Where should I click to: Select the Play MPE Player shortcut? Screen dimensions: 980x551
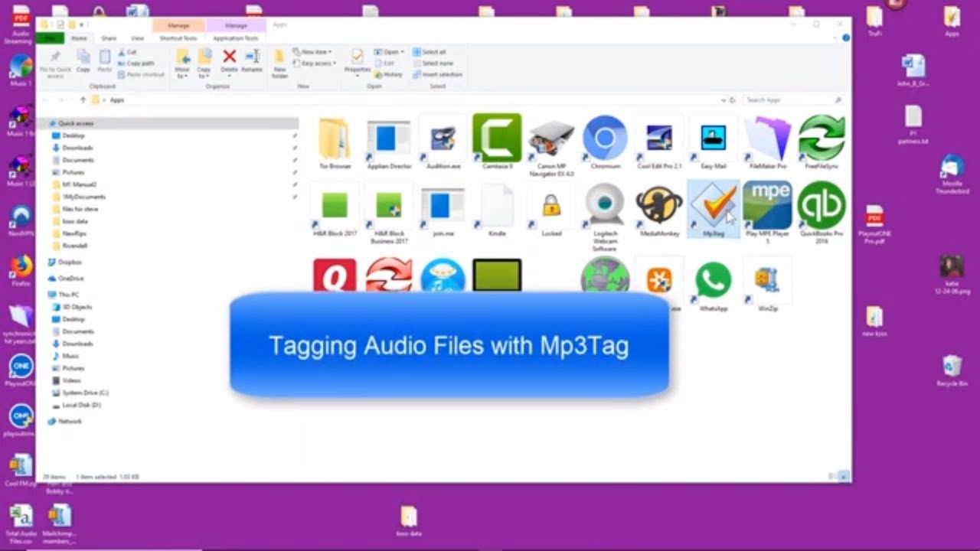[x=767, y=213]
